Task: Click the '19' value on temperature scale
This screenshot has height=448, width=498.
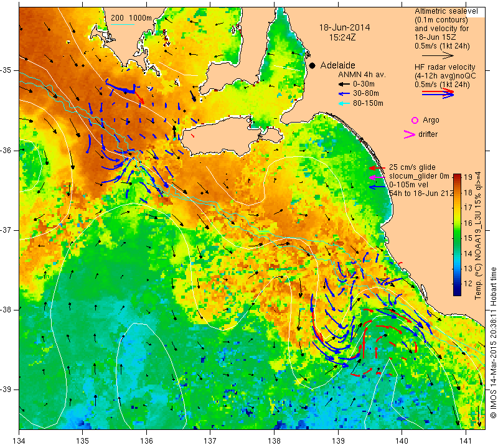Action: coord(468,177)
